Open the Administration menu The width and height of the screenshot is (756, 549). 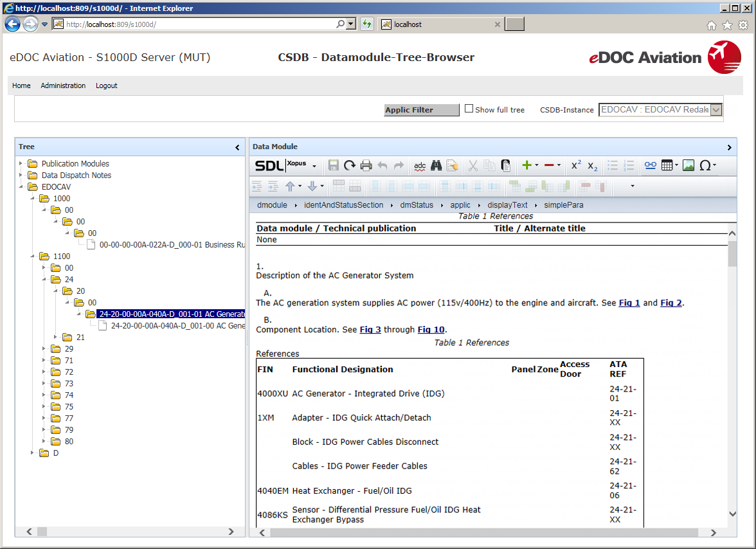(x=63, y=85)
